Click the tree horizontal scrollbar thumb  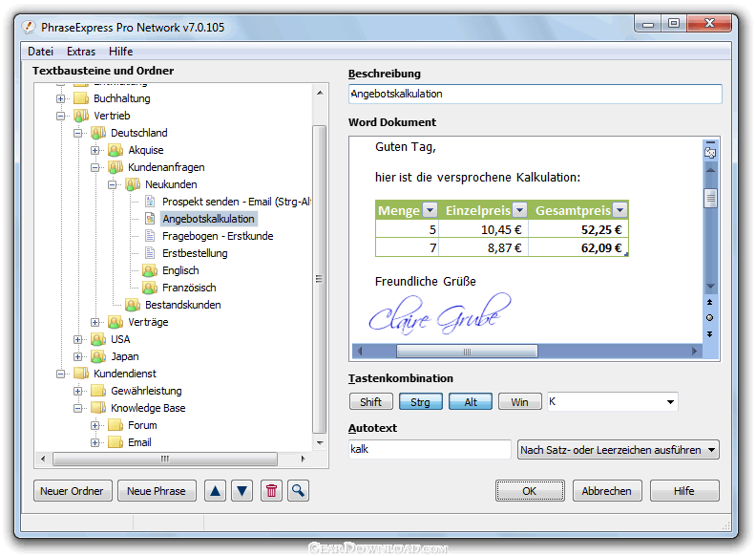(x=165, y=459)
